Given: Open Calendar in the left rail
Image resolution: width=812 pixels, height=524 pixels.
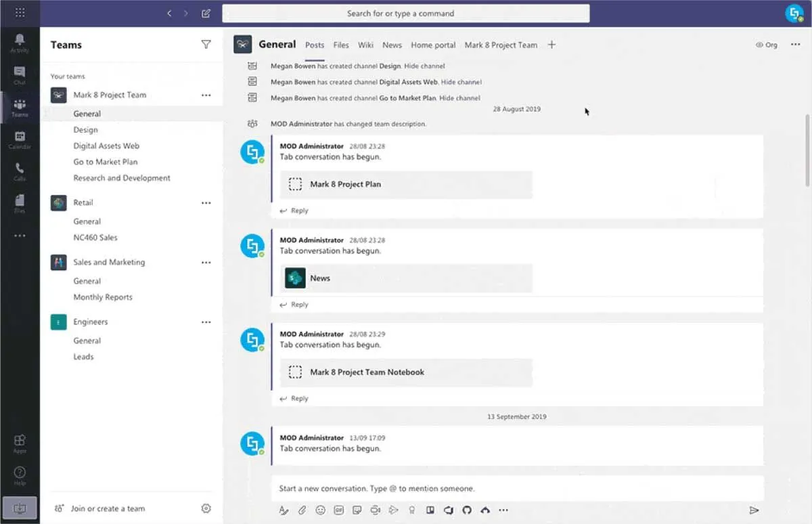Looking at the screenshot, I should point(20,140).
